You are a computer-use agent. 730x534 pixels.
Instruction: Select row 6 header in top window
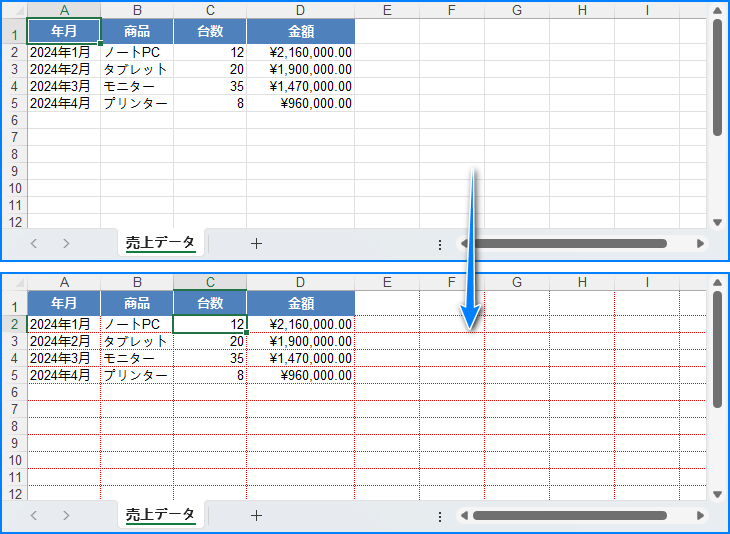[x=14, y=120]
